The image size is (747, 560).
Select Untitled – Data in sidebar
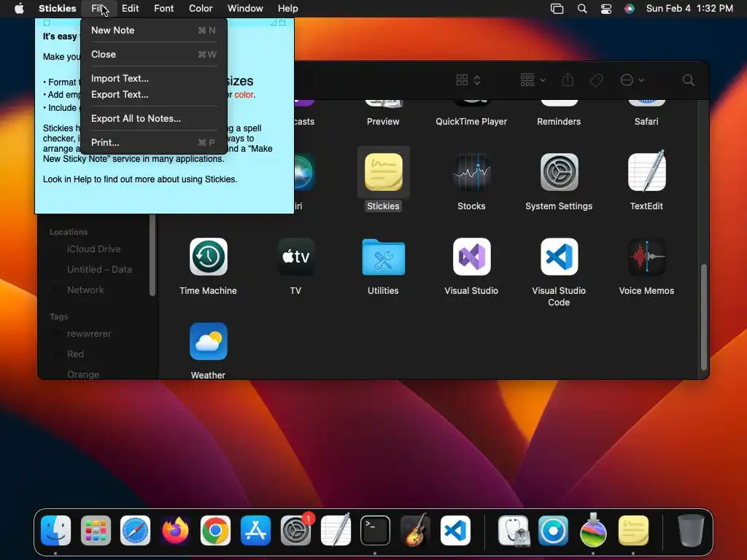click(99, 270)
